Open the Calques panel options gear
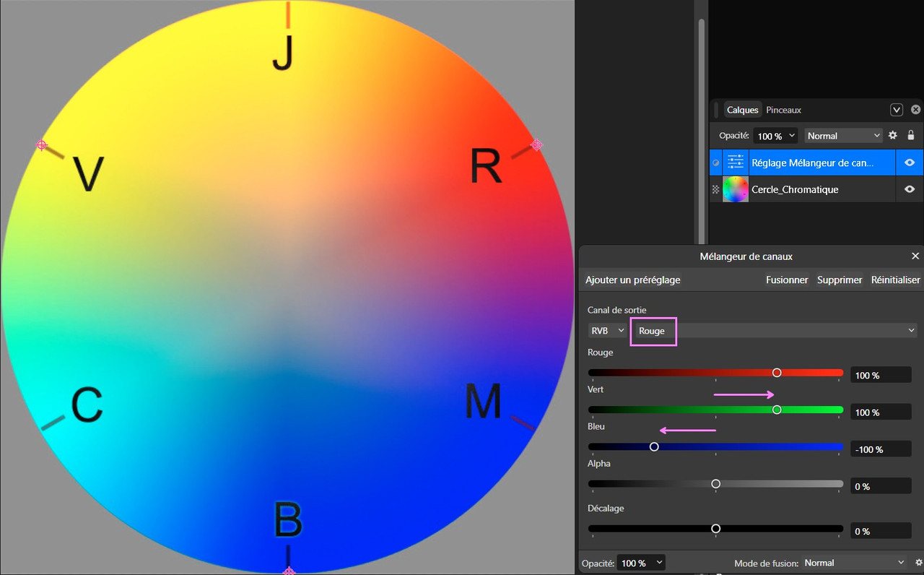The height and width of the screenshot is (575, 924). click(893, 135)
